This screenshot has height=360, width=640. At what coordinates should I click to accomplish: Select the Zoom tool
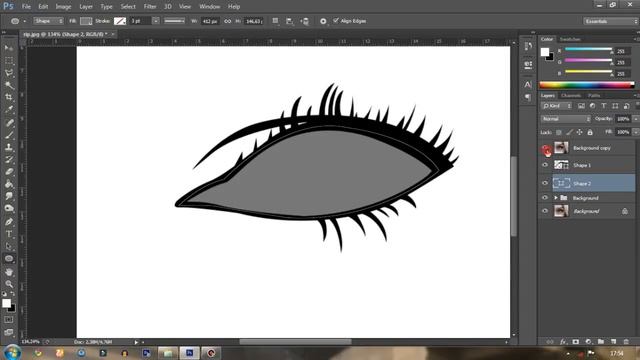click(9, 284)
